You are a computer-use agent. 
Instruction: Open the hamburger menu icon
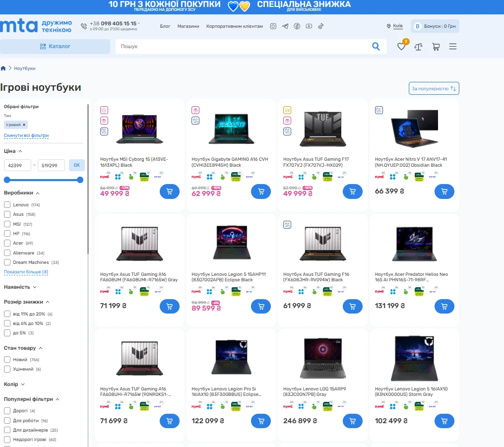(x=452, y=47)
